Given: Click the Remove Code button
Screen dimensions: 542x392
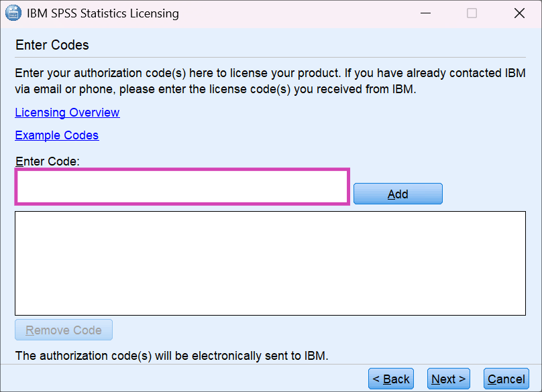Looking at the screenshot, I should click(63, 329).
